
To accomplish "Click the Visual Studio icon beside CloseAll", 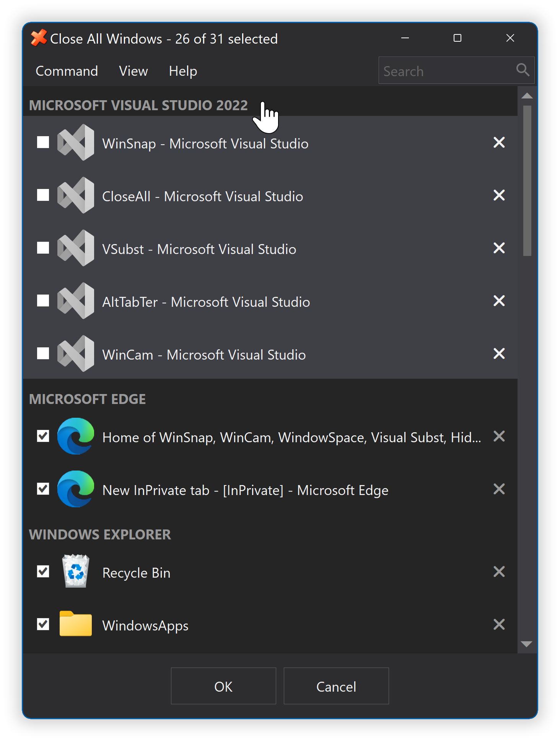I will [76, 195].
